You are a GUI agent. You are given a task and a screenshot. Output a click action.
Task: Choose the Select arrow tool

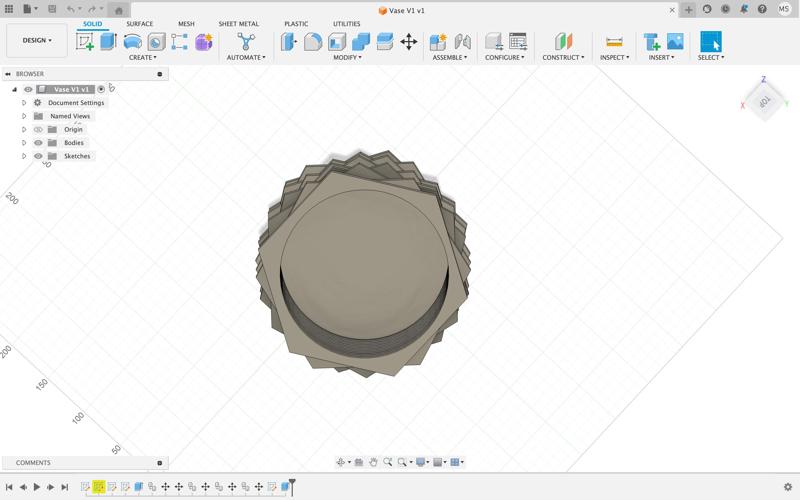tap(710, 42)
